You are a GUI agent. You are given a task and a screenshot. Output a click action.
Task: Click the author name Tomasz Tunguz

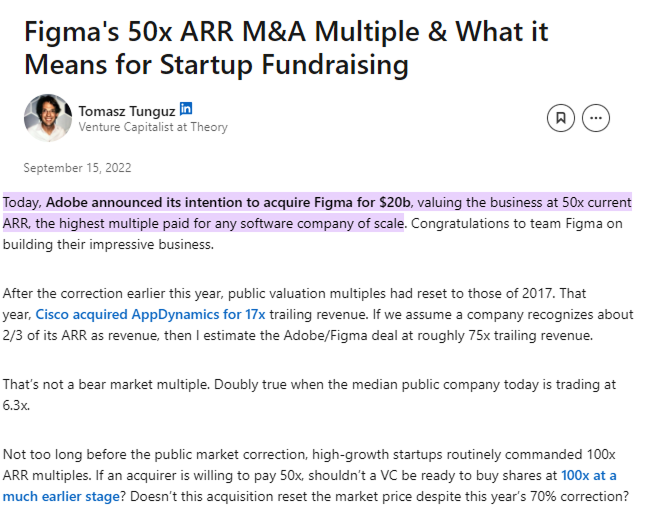[126, 110]
